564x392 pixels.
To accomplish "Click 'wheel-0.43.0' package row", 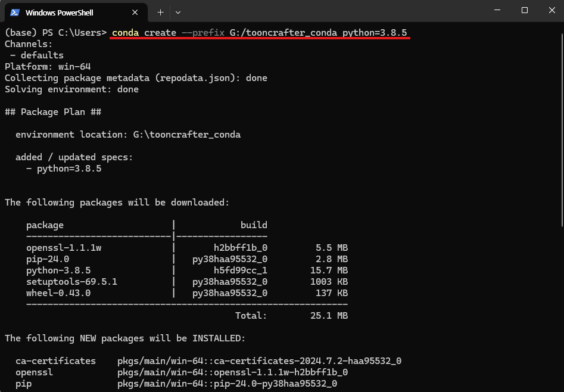I will (x=58, y=293).
